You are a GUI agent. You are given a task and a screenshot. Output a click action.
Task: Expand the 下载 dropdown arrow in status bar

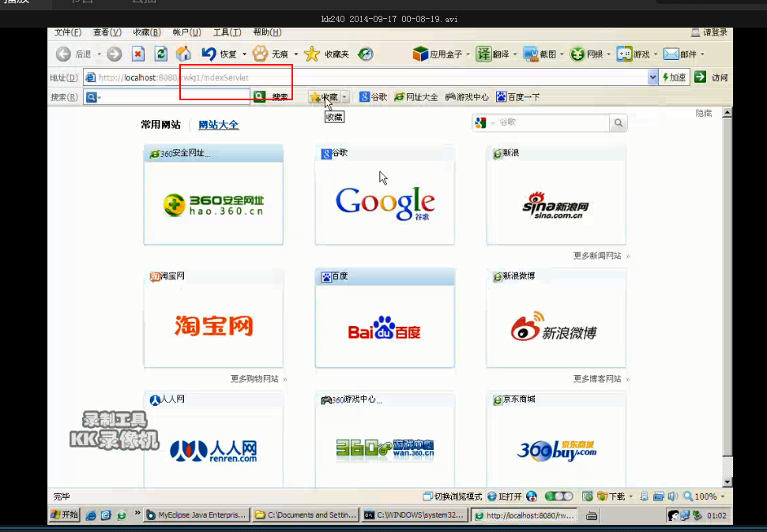630,496
